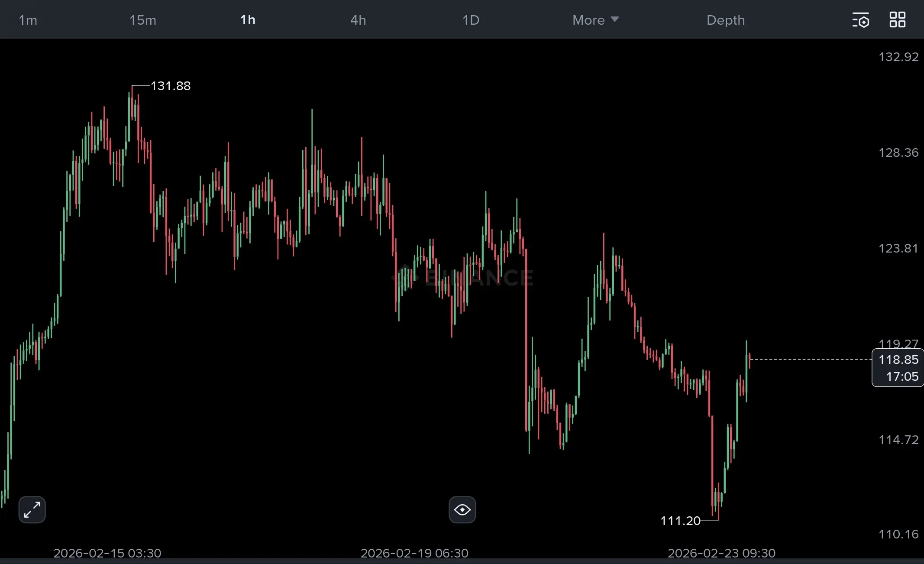The width and height of the screenshot is (924, 564).
Task: Click the dashed current price line
Action: pos(810,359)
